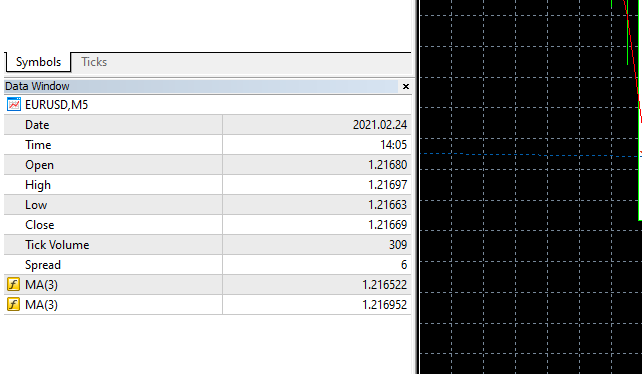This screenshot has height=374, width=642.
Task: Click the High price value 1.21697
Action: (387, 185)
